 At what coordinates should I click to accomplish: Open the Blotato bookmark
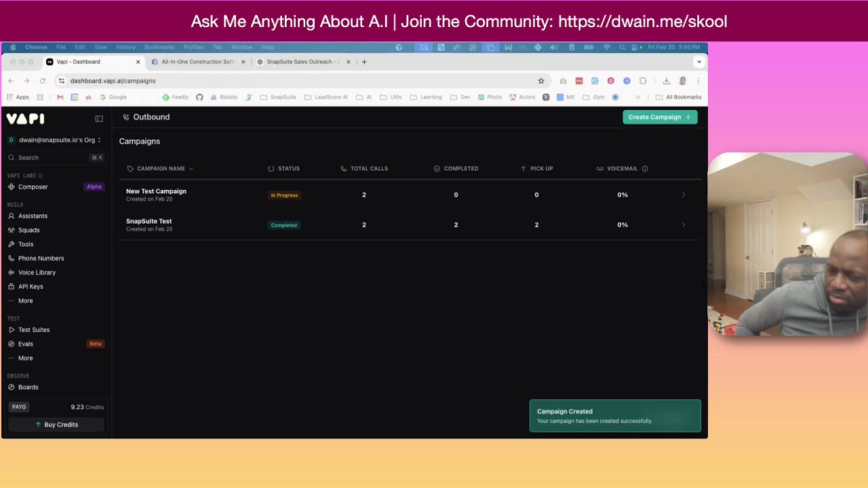[224, 97]
